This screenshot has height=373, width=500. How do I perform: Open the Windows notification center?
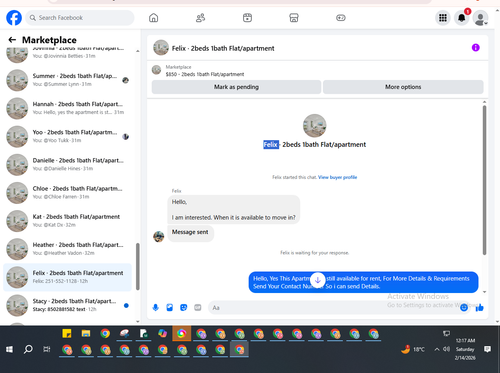(x=487, y=349)
